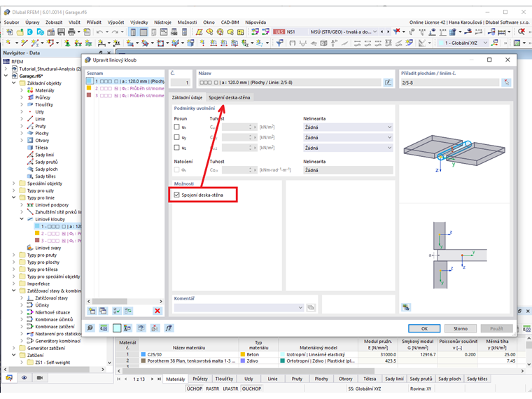
Task: Open ux Nelinearita Žádná dropdown
Action: [x=348, y=127]
